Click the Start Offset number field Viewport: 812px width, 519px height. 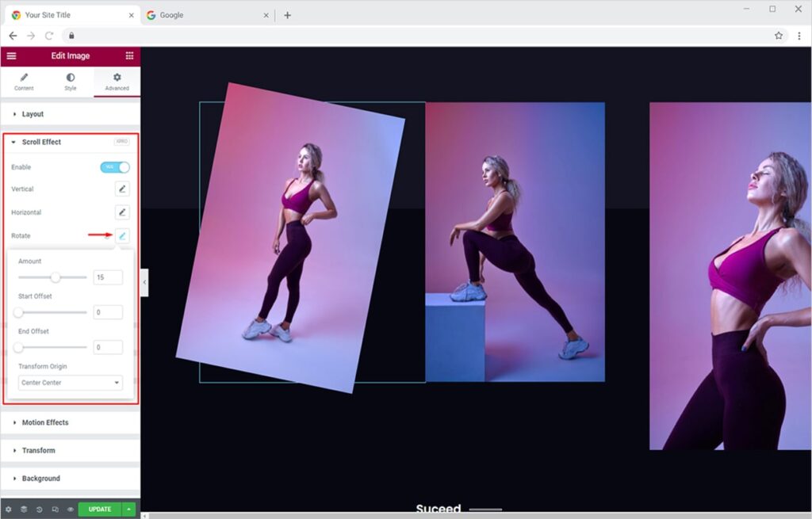tap(108, 312)
